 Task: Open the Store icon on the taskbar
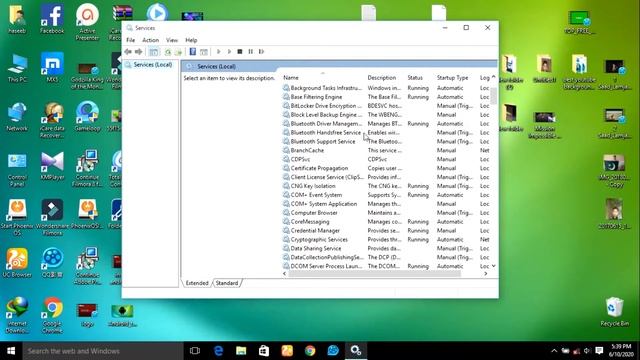click(x=264, y=351)
